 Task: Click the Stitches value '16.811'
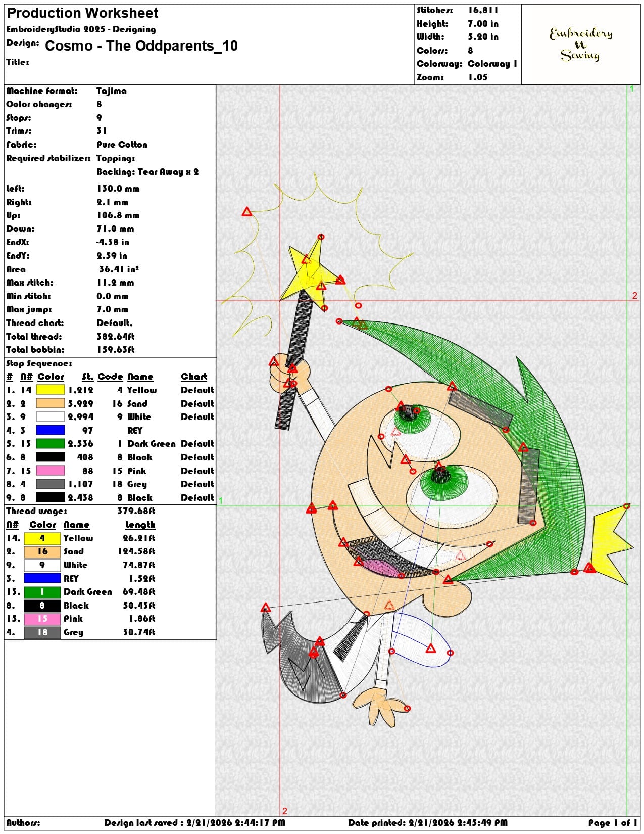pyautogui.click(x=483, y=10)
